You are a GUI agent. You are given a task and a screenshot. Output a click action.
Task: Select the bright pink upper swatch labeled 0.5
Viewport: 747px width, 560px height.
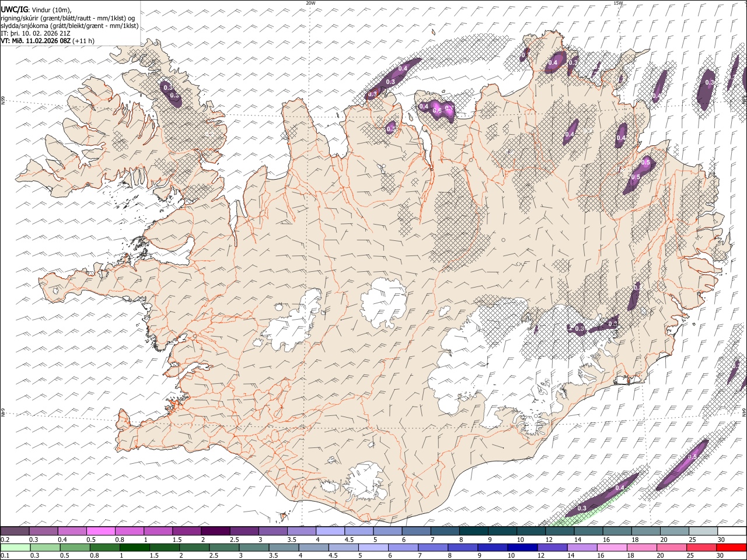click(x=100, y=531)
